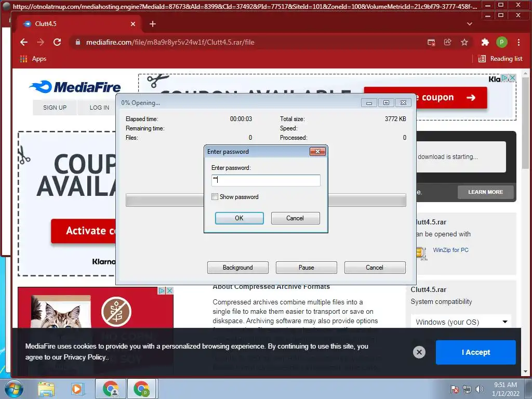Close the Clutt4.5 tab
This screenshot has height=399, width=532.
133,24
